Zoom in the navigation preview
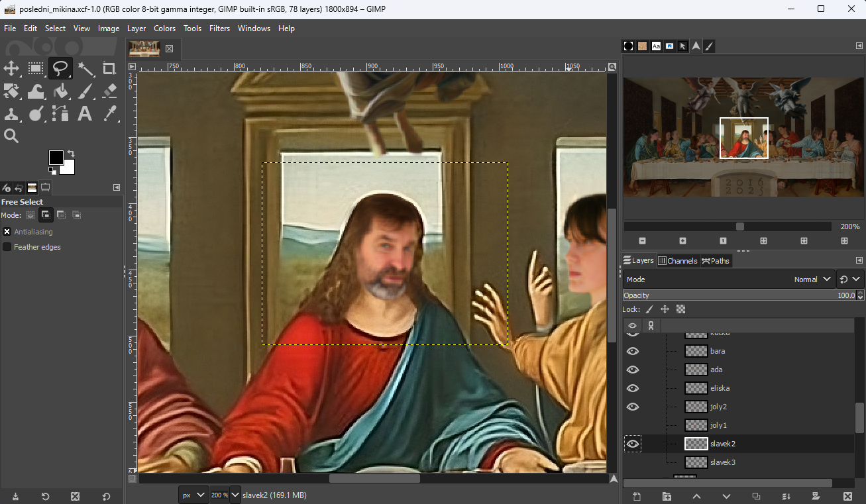Viewport: 866px width, 504px height. point(682,241)
